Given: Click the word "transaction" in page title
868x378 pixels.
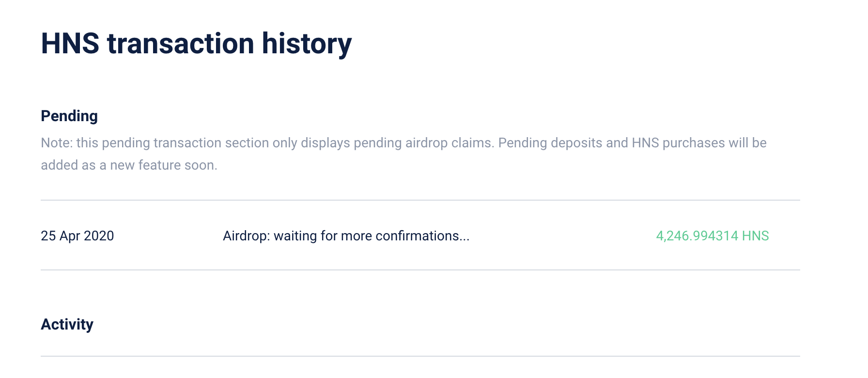Looking at the screenshot, I should pyautogui.click(x=180, y=44).
